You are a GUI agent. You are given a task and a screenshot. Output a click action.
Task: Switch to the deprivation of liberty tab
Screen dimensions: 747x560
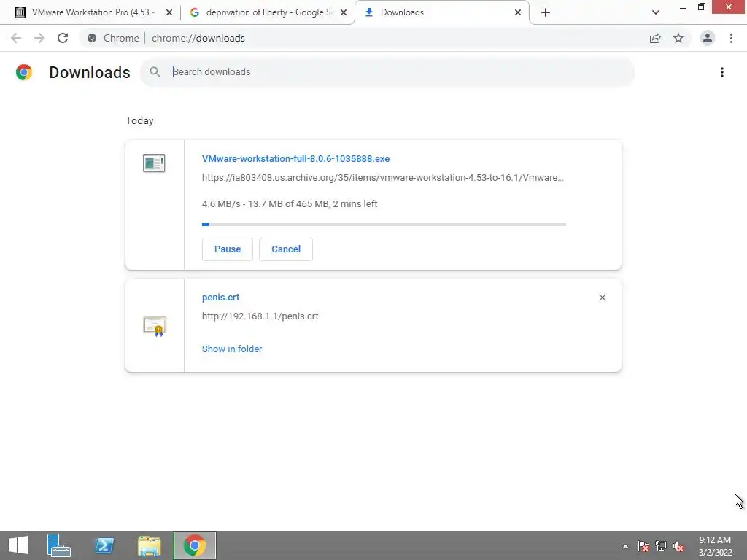tap(267, 12)
